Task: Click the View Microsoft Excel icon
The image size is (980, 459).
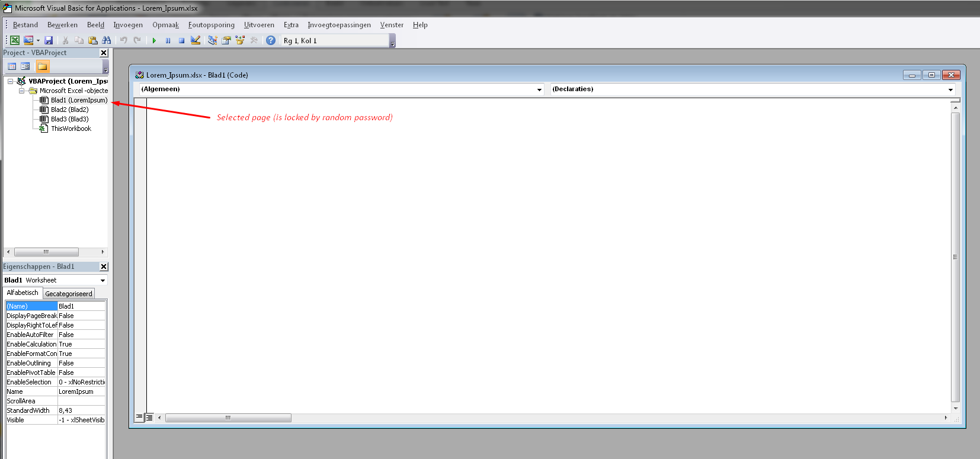Action: tap(15, 40)
